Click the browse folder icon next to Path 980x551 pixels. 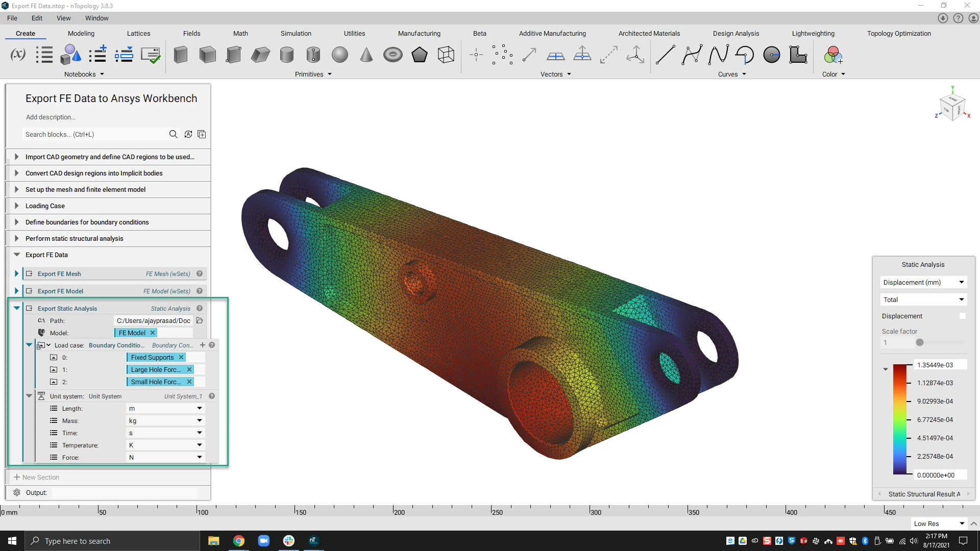pos(200,320)
